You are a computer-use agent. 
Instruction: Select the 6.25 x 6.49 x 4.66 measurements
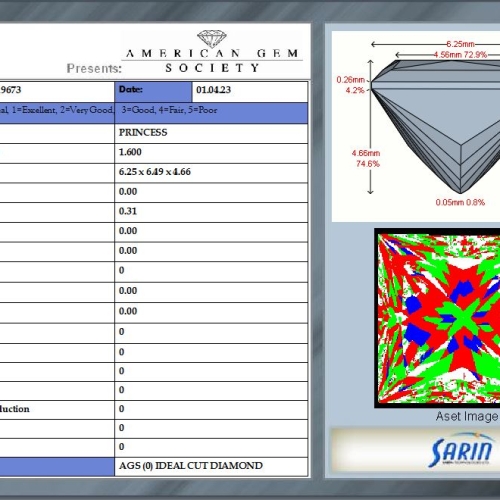(x=155, y=172)
